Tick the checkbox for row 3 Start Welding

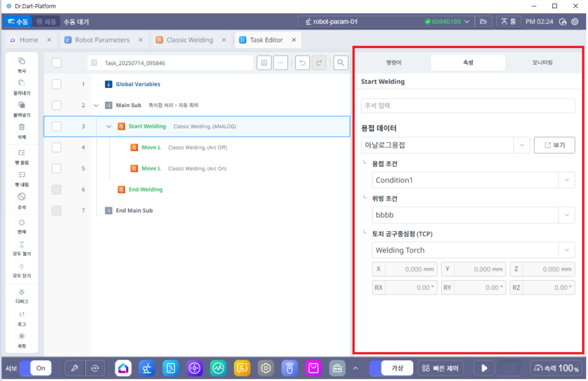click(x=56, y=126)
